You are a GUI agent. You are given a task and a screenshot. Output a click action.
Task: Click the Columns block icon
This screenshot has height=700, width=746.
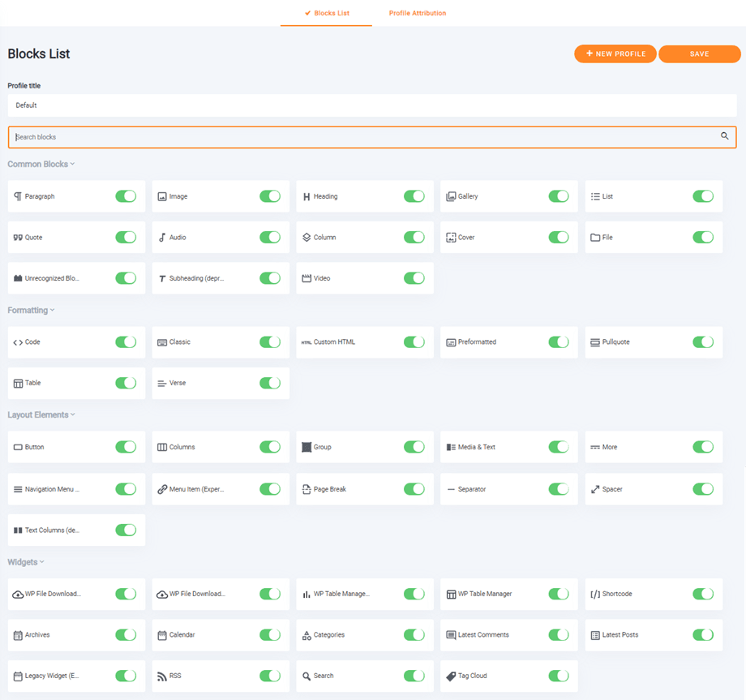(162, 447)
